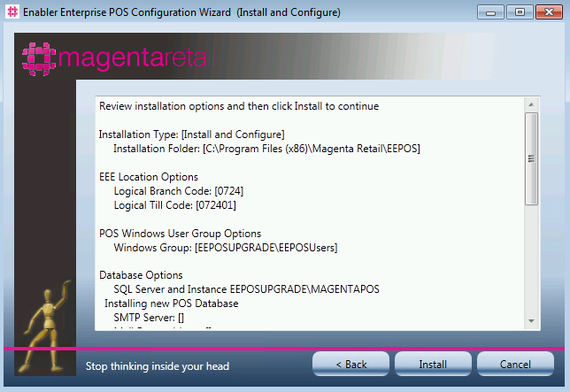This screenshot has width=570, height=392.
Task: Click 'Review installation options' instruction line
Action: coord(239,106)
